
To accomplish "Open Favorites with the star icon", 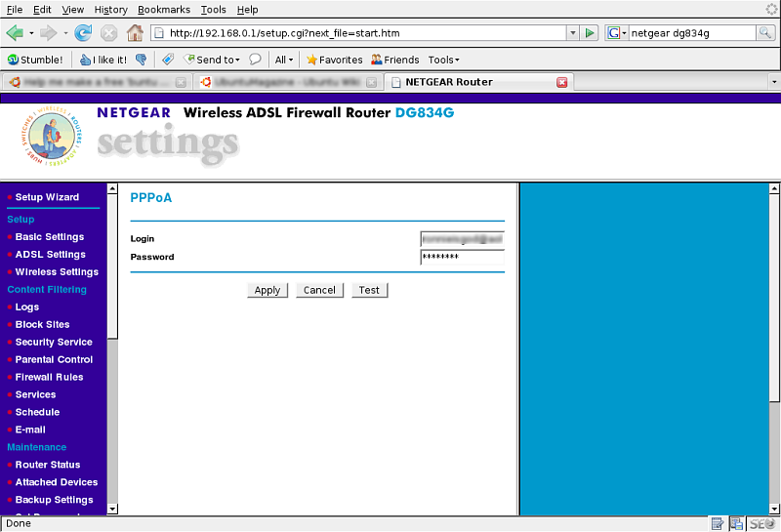I will tap(334, 60).
